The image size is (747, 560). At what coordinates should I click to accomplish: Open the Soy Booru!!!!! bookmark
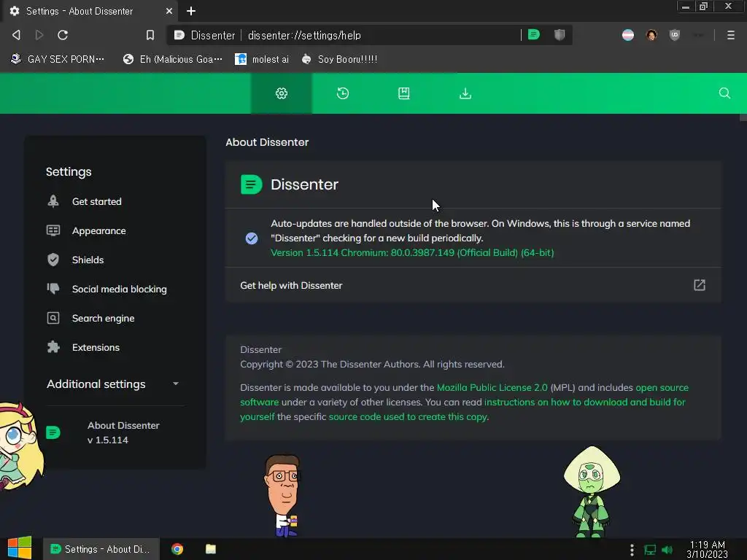(x=339, y=59)
